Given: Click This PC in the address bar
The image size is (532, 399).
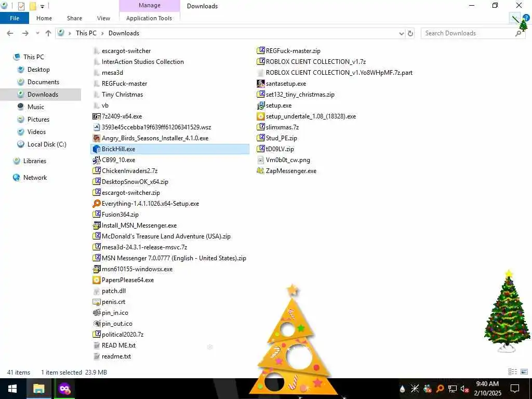Looking at the screenshot, I should pyautogui.click(x=86, y=33).
